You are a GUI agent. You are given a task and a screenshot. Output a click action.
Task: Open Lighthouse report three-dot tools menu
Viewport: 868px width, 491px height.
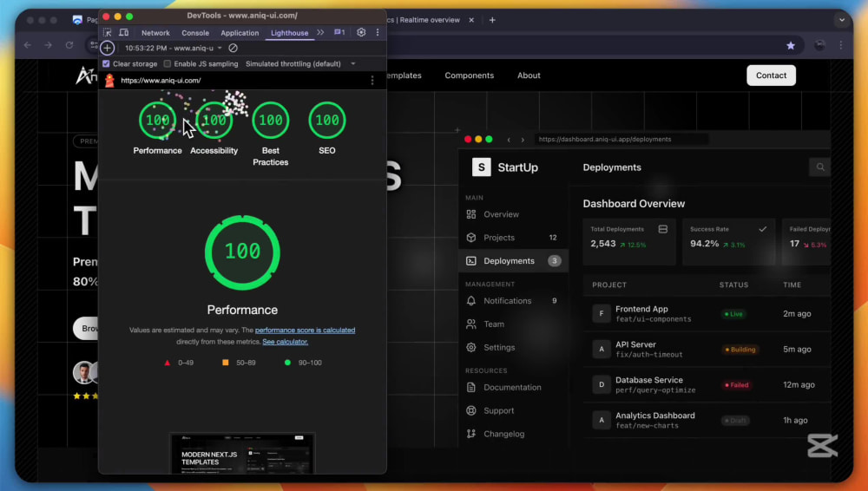372,81
